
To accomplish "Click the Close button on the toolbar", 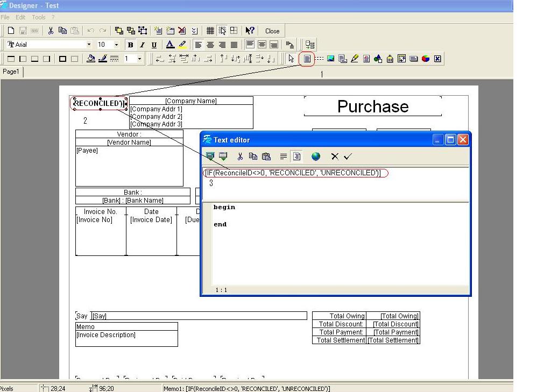I will coord(272,31).
